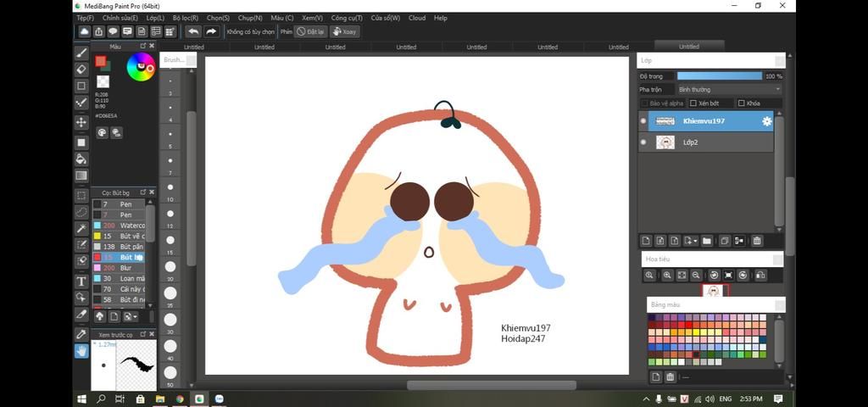
Task: Select the Text tool
Action: tap(81, 281)
